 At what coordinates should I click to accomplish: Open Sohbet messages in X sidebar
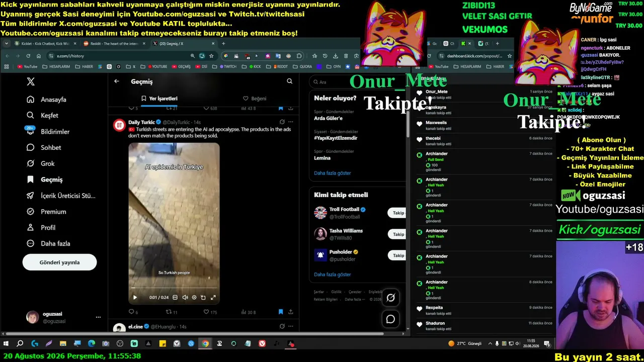coord(44,148)
